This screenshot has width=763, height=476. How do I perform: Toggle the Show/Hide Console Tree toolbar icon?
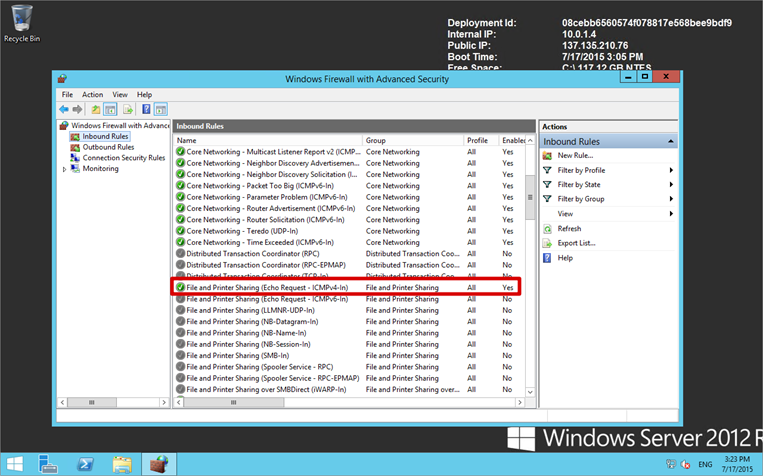point(110,110)
